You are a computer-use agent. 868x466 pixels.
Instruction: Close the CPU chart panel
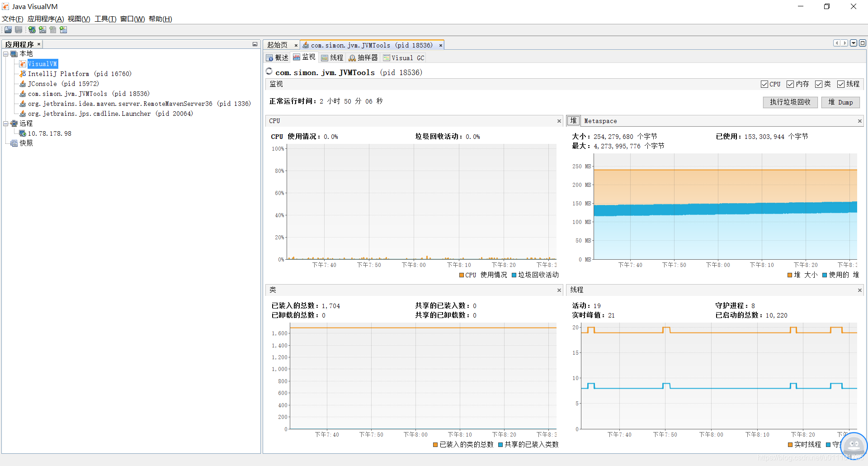coord(559,121)
